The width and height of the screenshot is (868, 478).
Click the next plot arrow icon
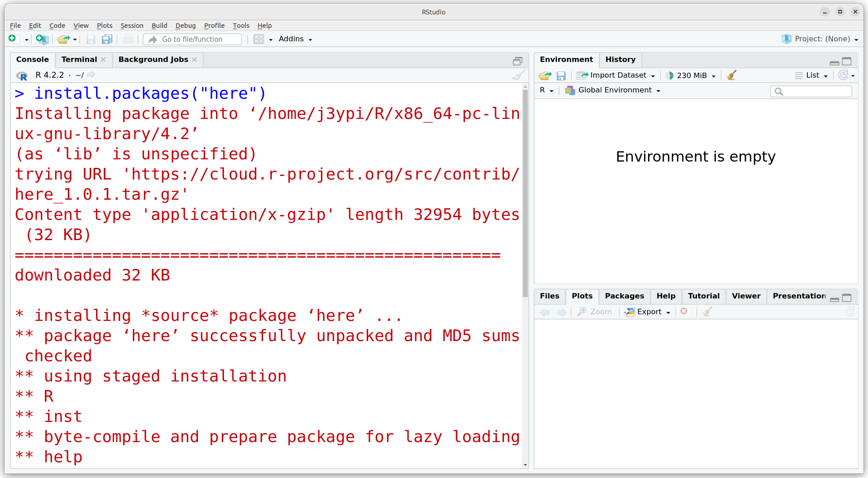561,312
